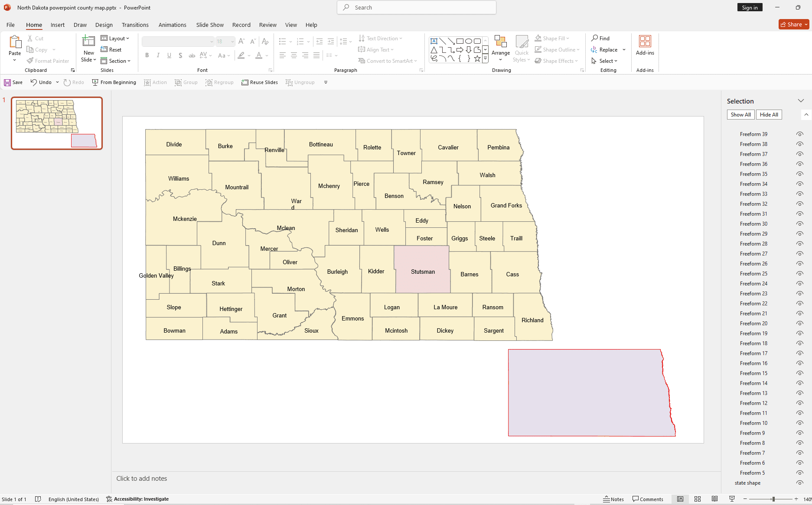
Task: Hide Freeform 25 with eye icon
Action: [800, 274]
